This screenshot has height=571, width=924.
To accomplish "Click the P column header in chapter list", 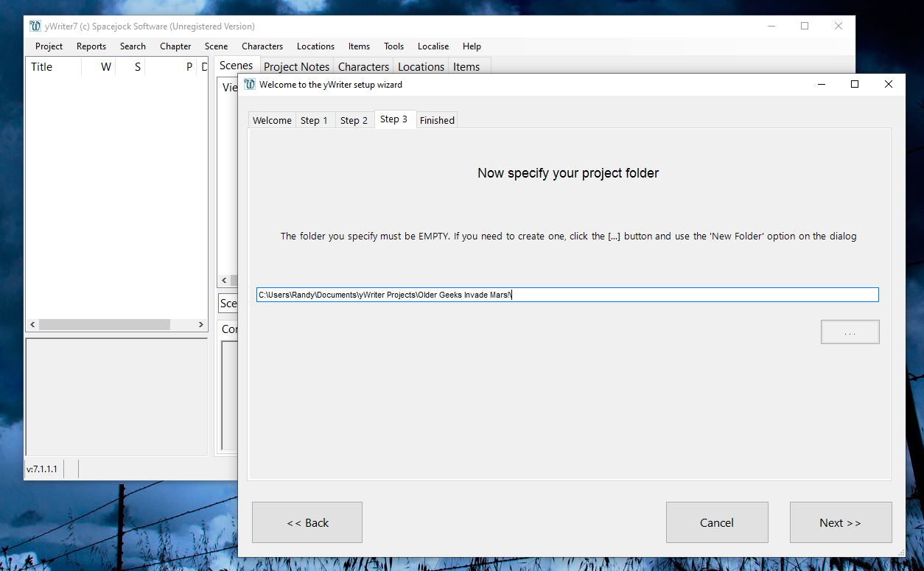I will [x=171, y=67].
